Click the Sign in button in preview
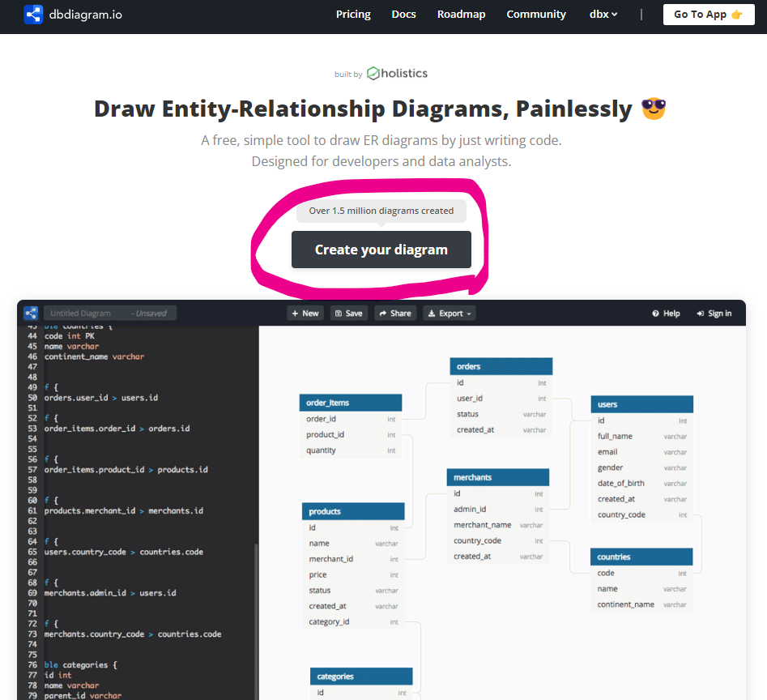 tap(714, 313)
